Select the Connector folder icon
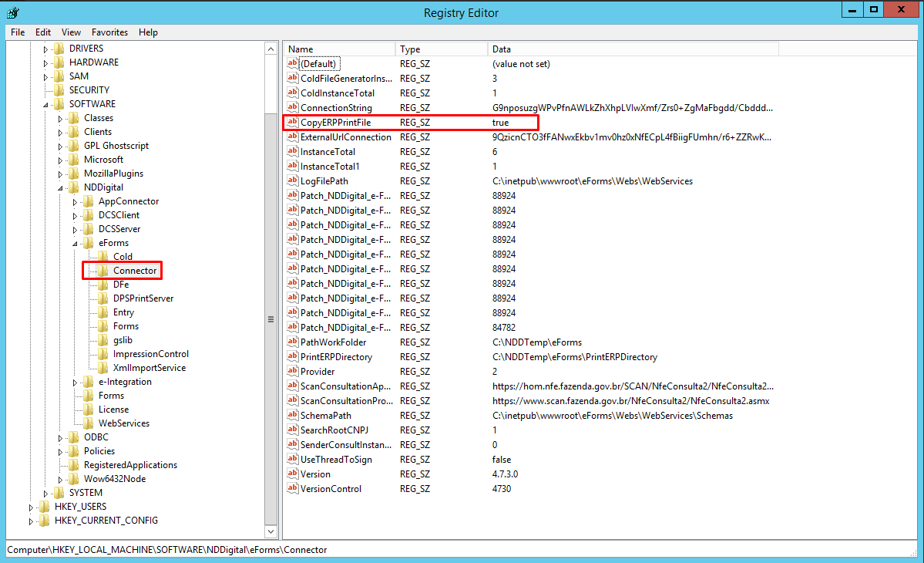Image resolution: width=924 pixels, height=563 pixels. pyautogui.click(x=102, y=271)
